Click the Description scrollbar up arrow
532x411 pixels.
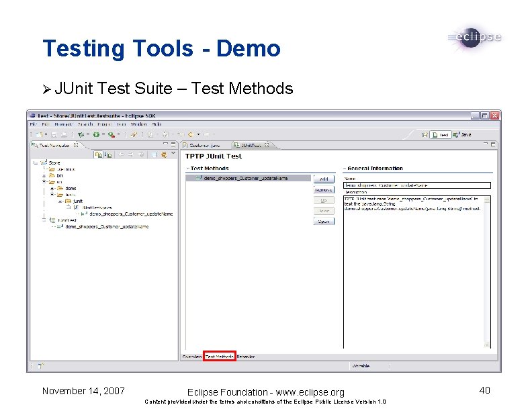pyautogui.click(x=487, y=199)
